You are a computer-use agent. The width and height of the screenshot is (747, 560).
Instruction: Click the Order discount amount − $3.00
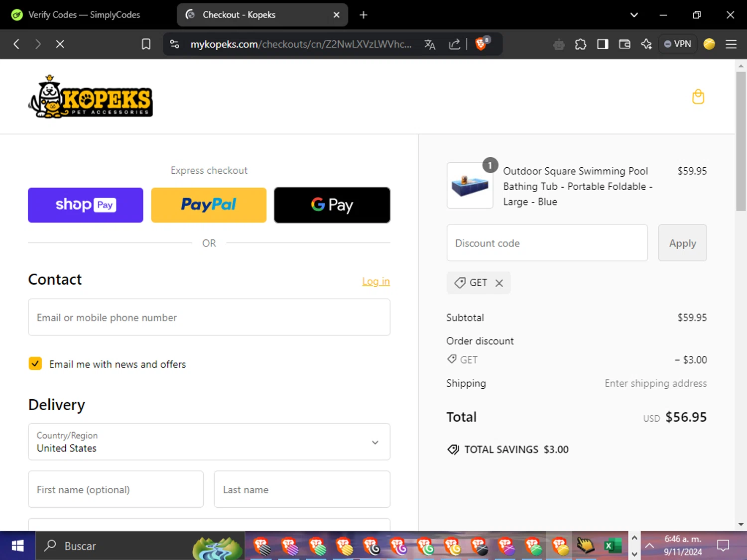(x=691, y=359)
